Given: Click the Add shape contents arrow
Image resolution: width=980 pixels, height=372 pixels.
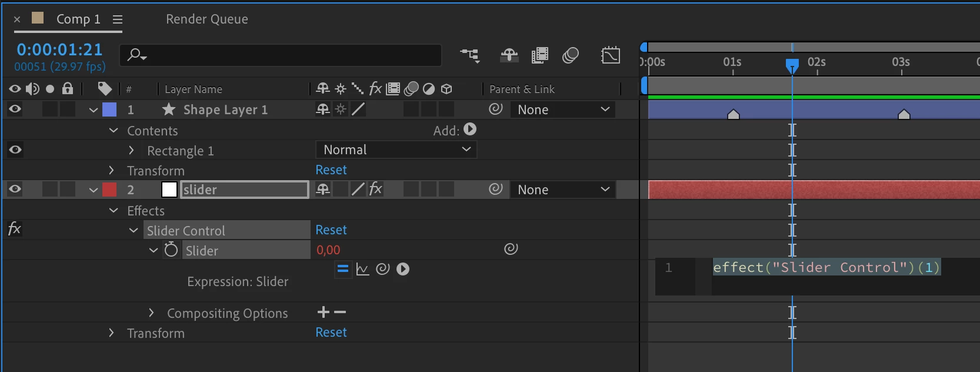Looking at the screenshot, I should pyautogui.click(x=470, y=129).
